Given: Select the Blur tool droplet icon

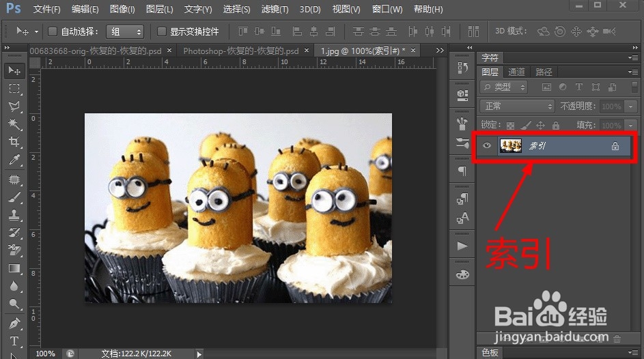Looking at the screenshot, I should point(14,286).
